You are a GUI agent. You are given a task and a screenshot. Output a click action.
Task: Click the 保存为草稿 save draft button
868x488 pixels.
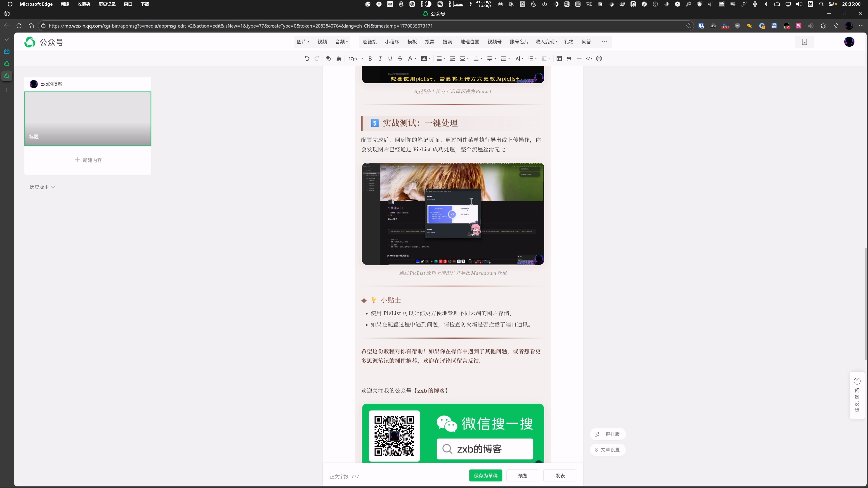[x=486, y=476]
